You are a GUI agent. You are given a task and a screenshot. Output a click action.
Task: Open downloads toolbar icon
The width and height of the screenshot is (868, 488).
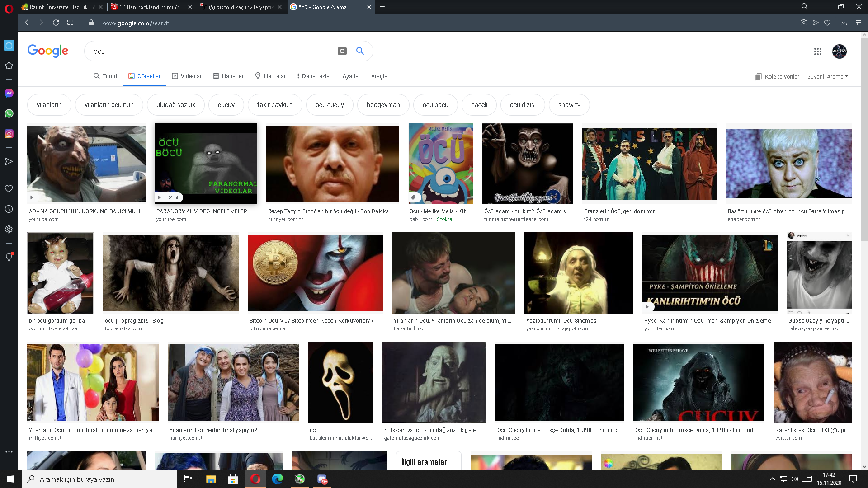(x=844, y=23)
